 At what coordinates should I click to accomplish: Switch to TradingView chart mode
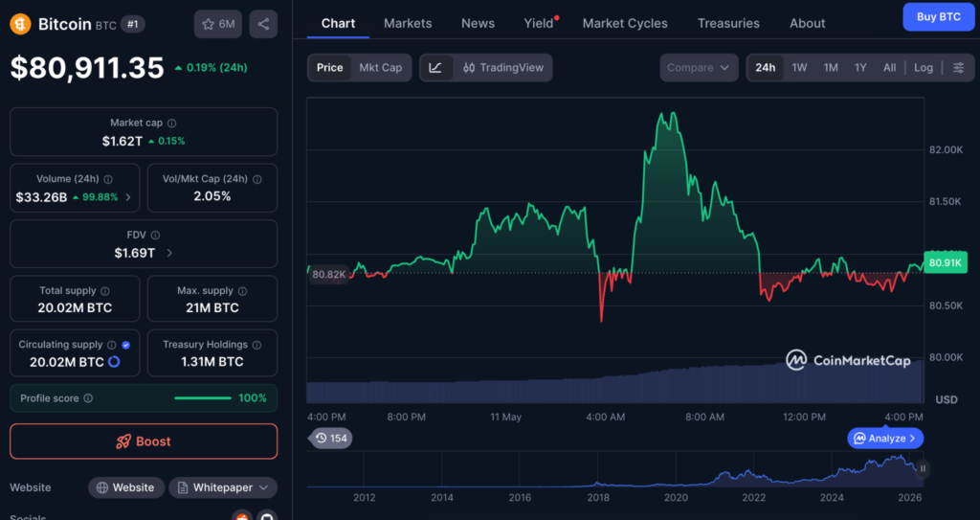tap(503, 68)
